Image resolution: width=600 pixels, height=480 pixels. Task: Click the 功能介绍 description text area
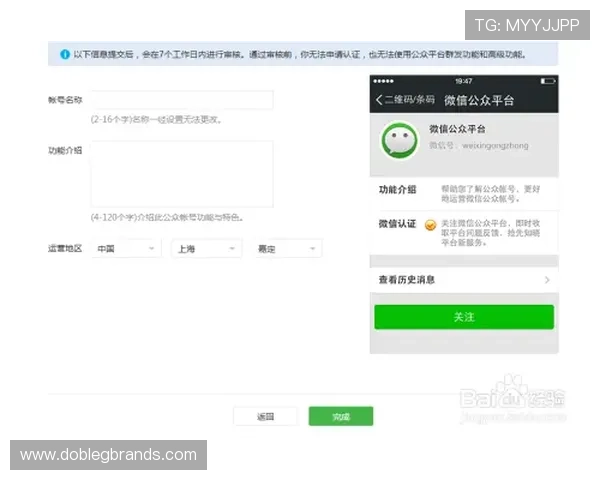[x=181, y=174]
